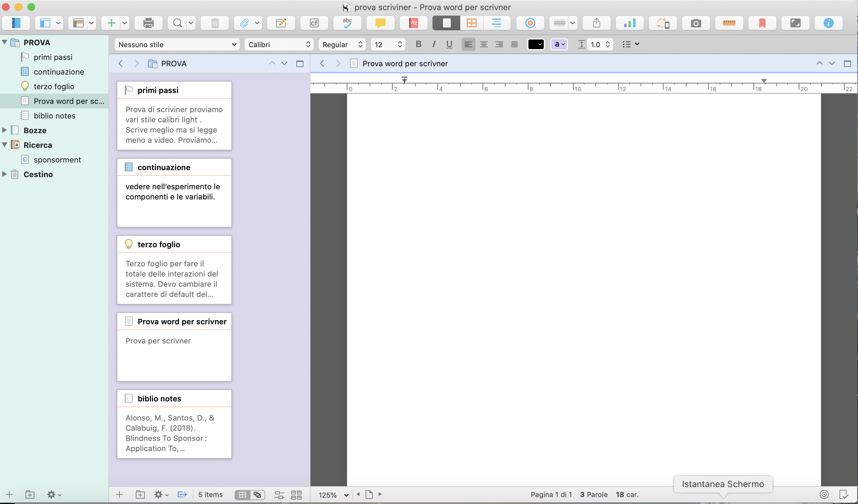Toggle bold formatting
The image size is (858, 504).
(x=418, y=44)
